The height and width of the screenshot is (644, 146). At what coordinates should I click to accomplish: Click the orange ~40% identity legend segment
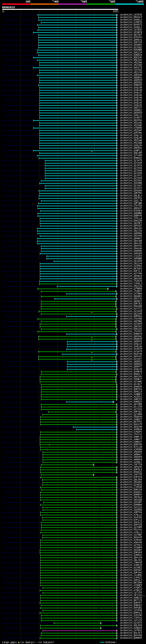coord(45,4)
